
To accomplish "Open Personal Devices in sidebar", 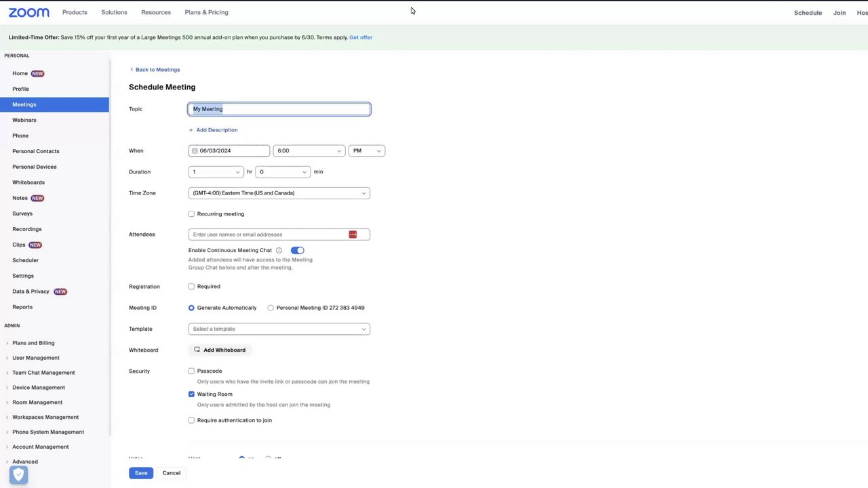I will (35, 167).
